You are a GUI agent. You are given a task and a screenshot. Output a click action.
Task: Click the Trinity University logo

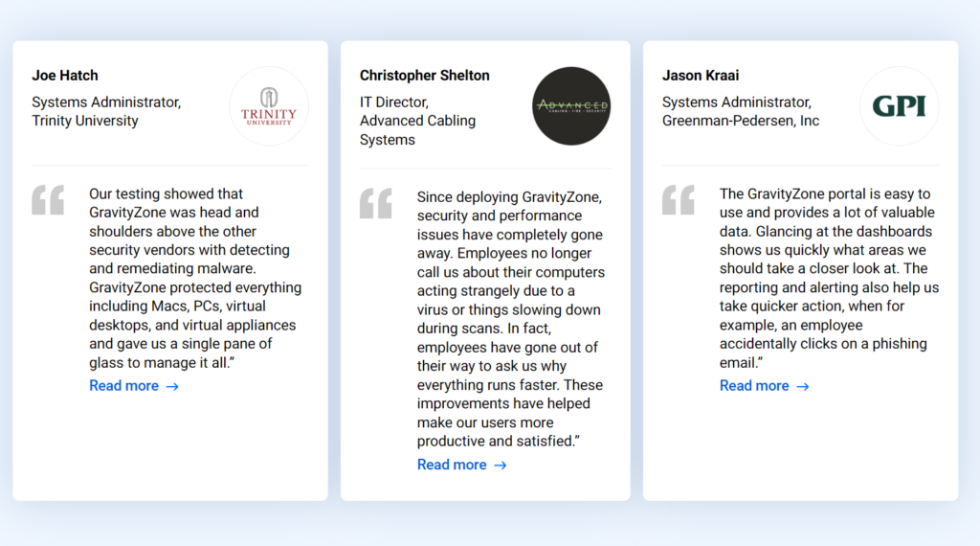(269, 106)
